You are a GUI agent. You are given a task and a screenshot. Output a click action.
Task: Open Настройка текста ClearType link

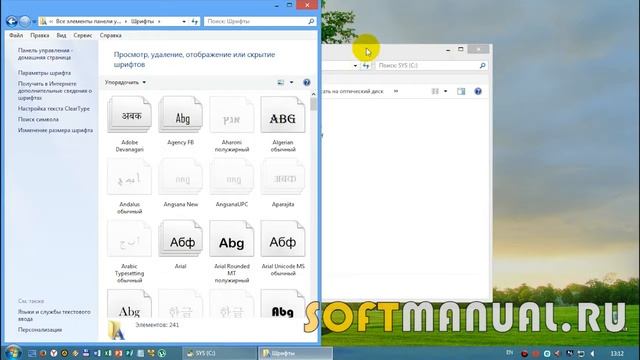tap(54, 109)
